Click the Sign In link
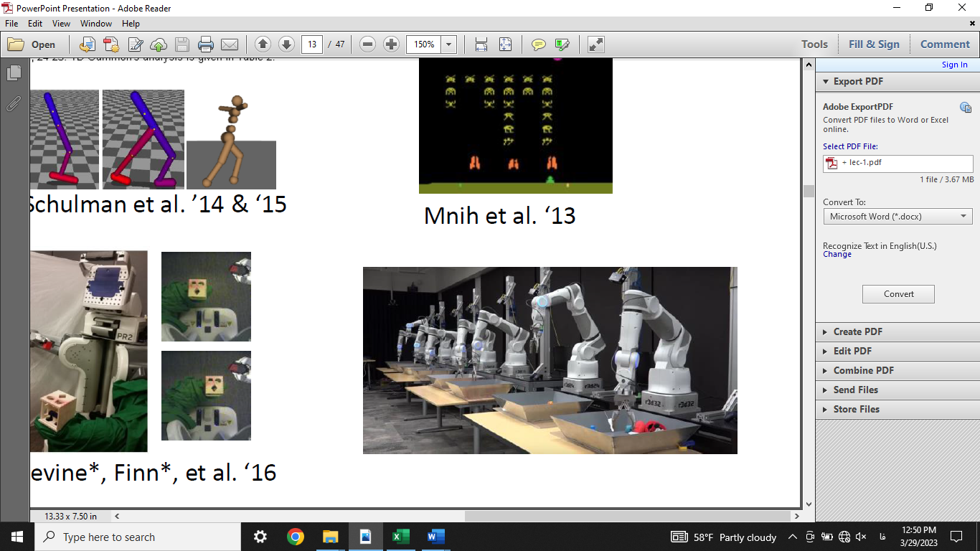 point(954,65)
